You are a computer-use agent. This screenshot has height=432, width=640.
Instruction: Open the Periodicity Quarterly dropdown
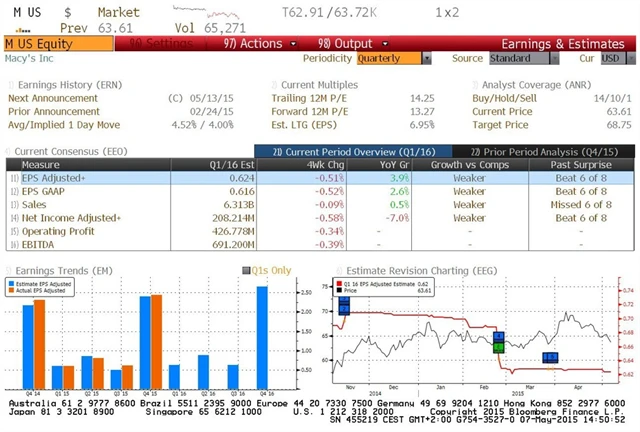tap(391, 58)
